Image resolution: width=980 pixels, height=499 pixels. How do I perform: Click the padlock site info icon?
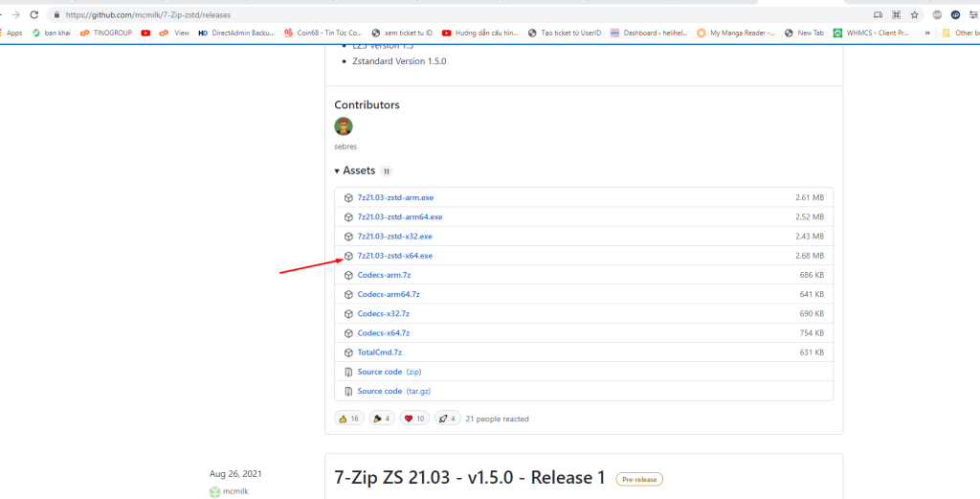[57, 14]
